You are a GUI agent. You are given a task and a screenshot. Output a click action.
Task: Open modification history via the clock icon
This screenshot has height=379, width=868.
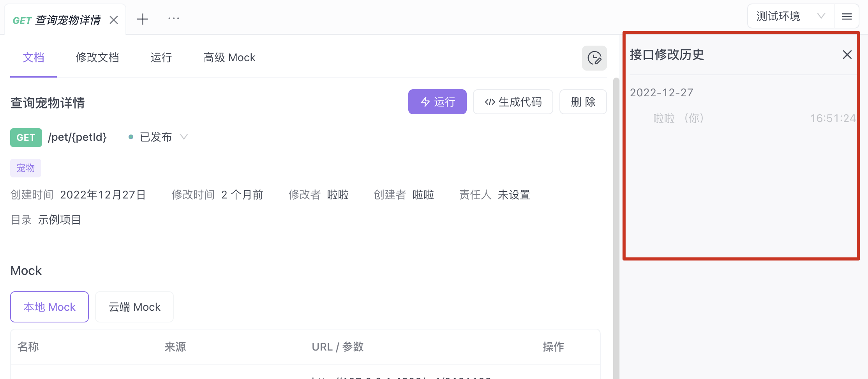(x=594, y=58)
